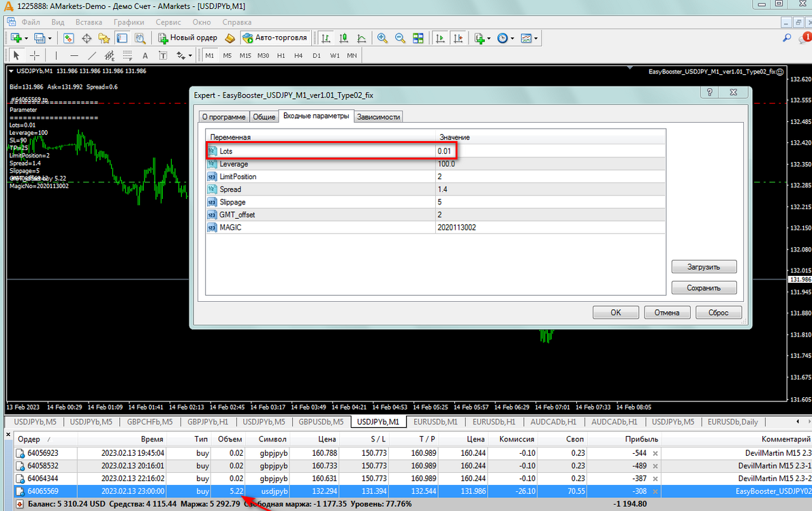Click the New Chart toolbar icon
Screen dimensions: 812x511
pyautogui.click(x=16, y=37)
